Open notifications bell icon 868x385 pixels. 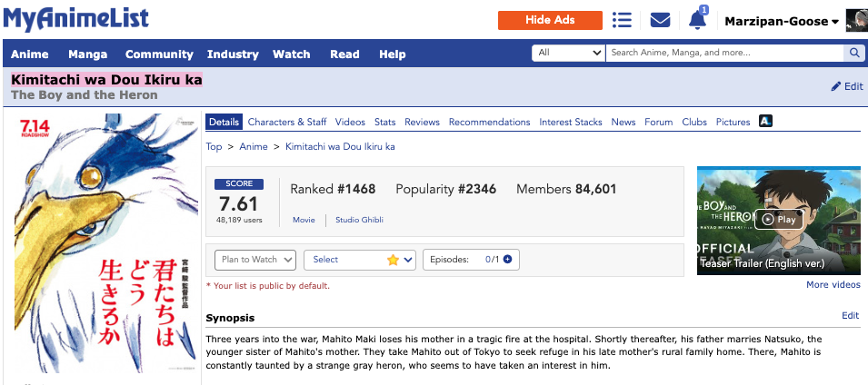pos(697,20)
